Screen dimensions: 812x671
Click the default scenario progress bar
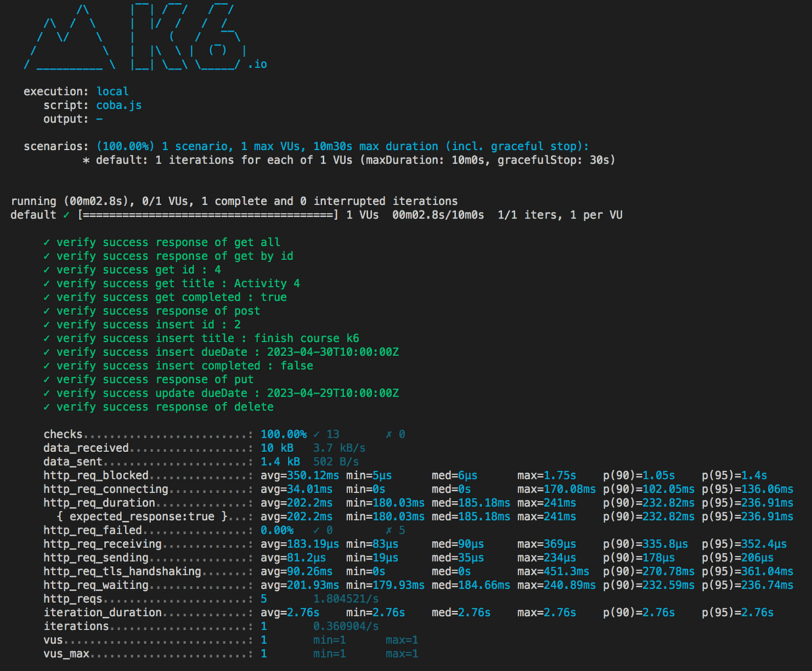pyautogui.click(x=208, y=215)
